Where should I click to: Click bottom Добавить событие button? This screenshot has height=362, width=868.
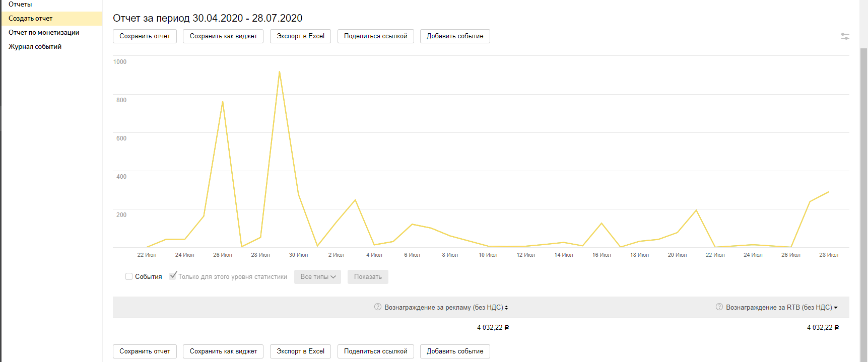coord(454,351)
